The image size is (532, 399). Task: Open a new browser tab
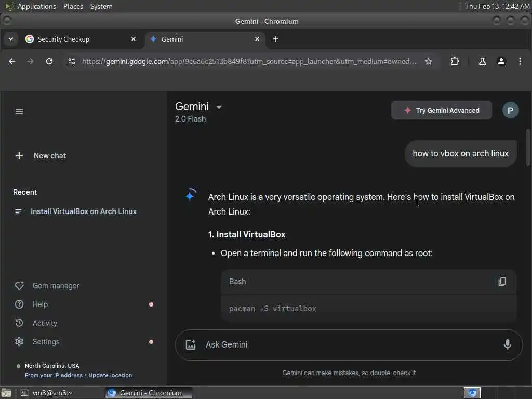tap(276, 39)
